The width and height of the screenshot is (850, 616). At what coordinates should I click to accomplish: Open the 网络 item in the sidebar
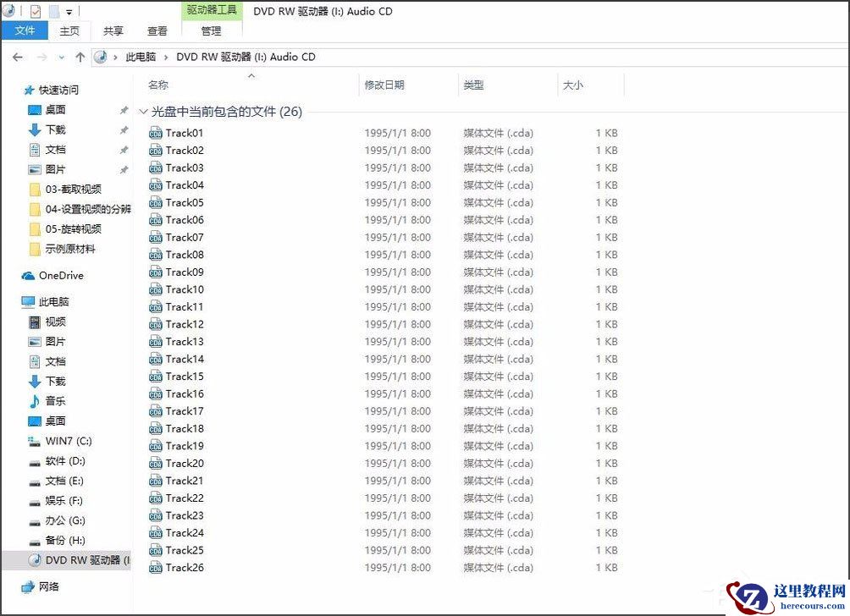coord(47,586)
